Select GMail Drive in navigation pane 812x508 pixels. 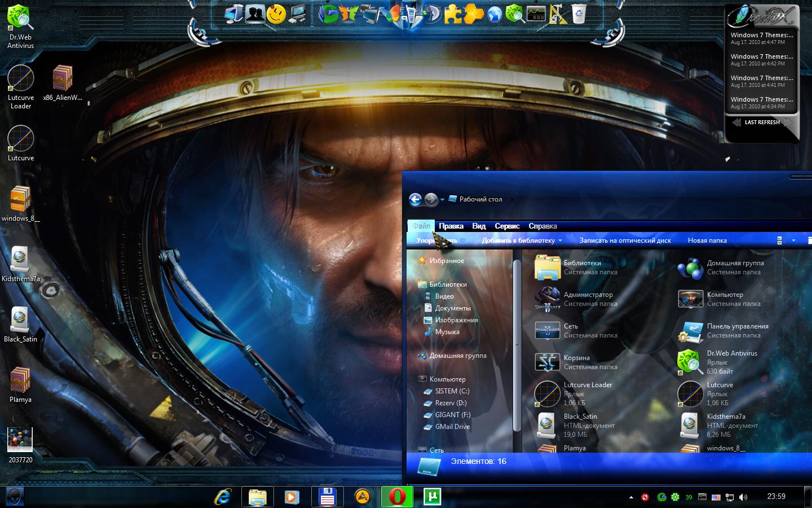tap(447, 427)
